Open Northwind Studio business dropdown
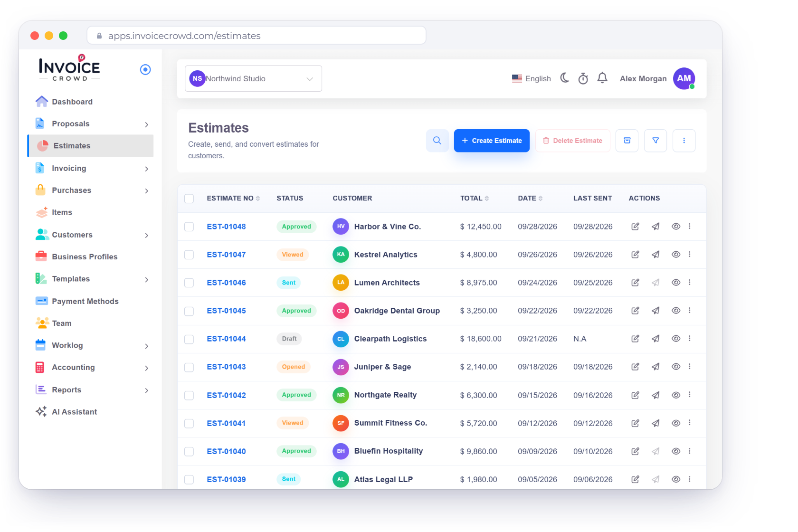798x532 pixels. [x=253, y=78]
